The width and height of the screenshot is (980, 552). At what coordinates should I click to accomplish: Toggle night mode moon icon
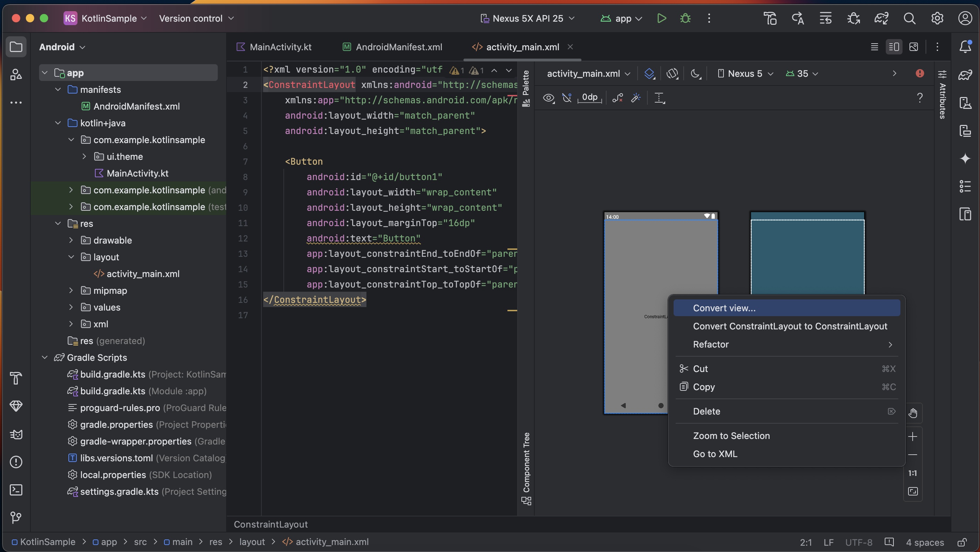click(696, 73)
